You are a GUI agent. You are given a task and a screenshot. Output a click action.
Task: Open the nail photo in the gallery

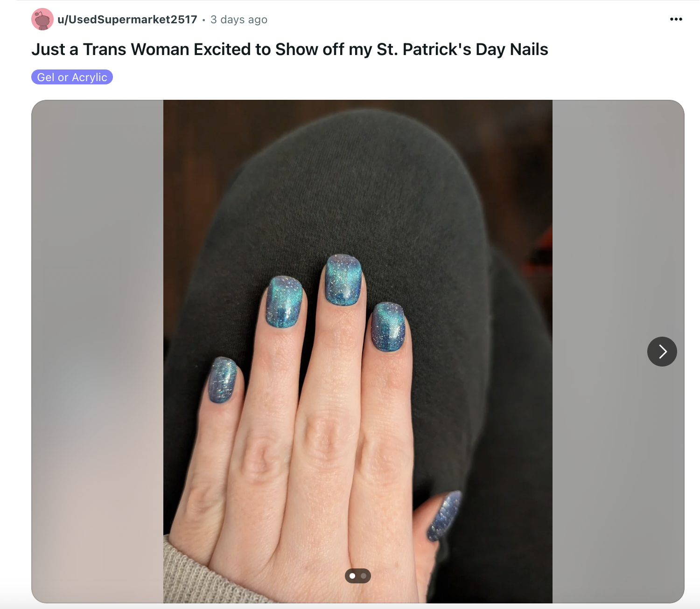[x=358, y=351]
